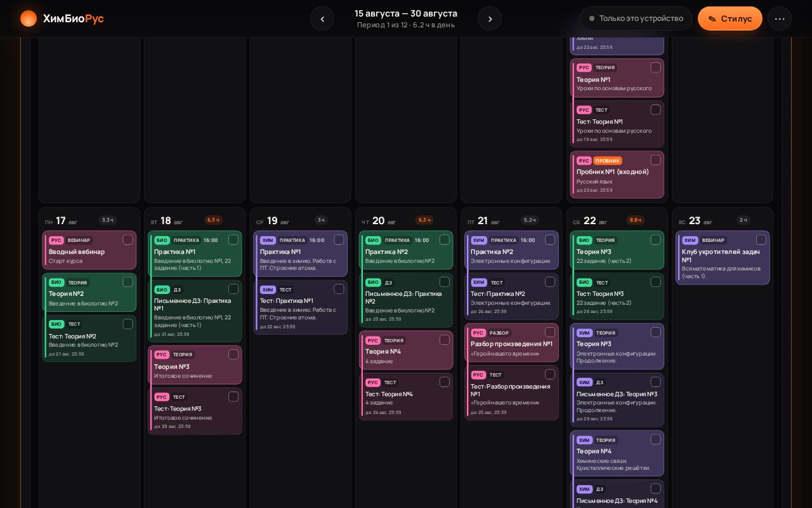Open Разбор произведения №1 card title

tap(512, 344)
